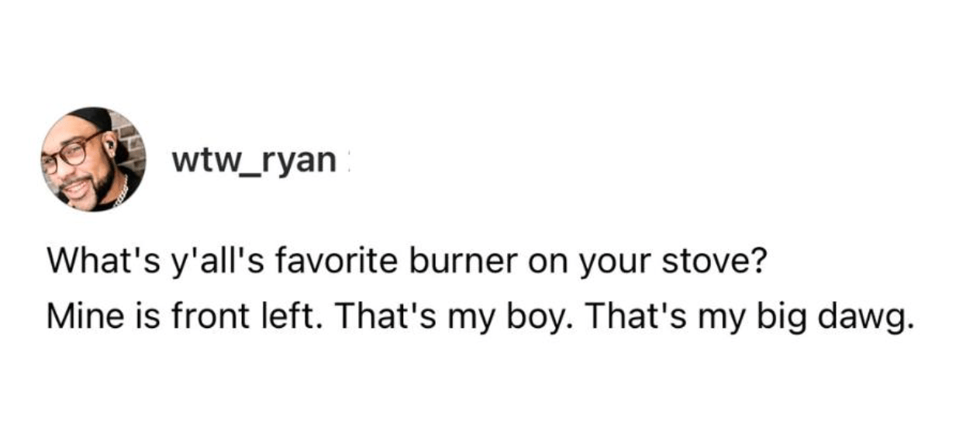
Task: Select the stove burner question line
Action: tap(406, 264)
